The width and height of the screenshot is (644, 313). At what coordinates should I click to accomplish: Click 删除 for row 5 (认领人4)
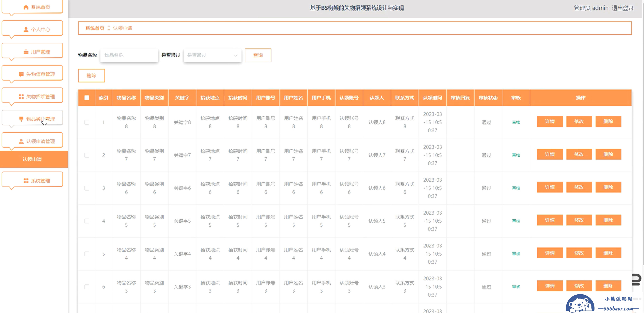[608, 253]
